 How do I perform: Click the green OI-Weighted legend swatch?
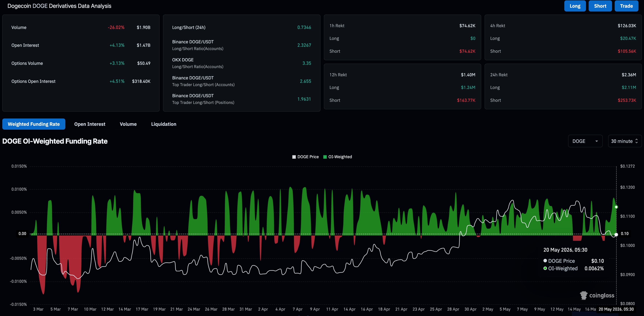pyautogui.click(x=325, y=157)
